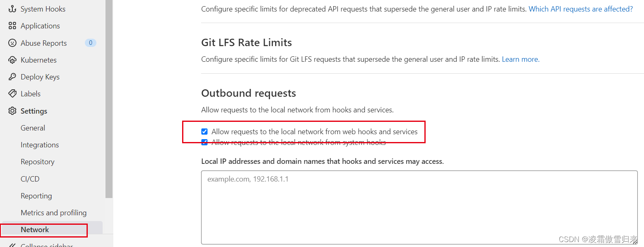Open "Which API requests are affected?" link
Screen dimensions: 644x247
pos(581,9)
